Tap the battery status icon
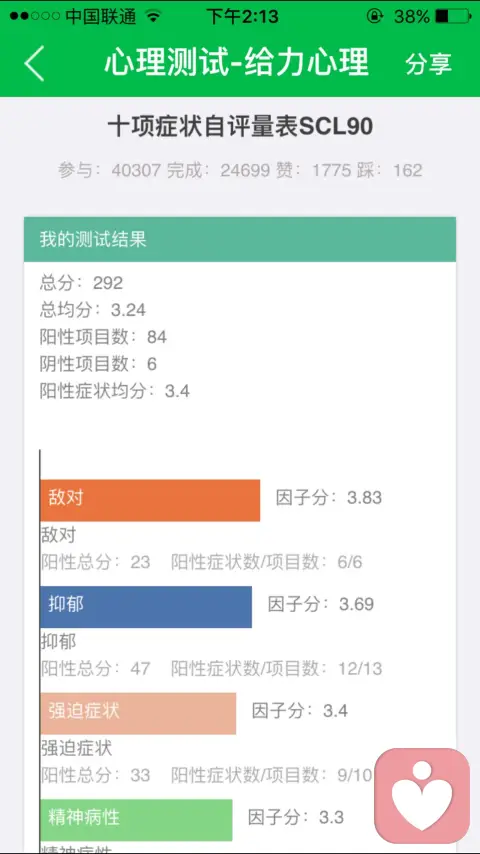Screen dimensions: 480x854 coord(453,16)
